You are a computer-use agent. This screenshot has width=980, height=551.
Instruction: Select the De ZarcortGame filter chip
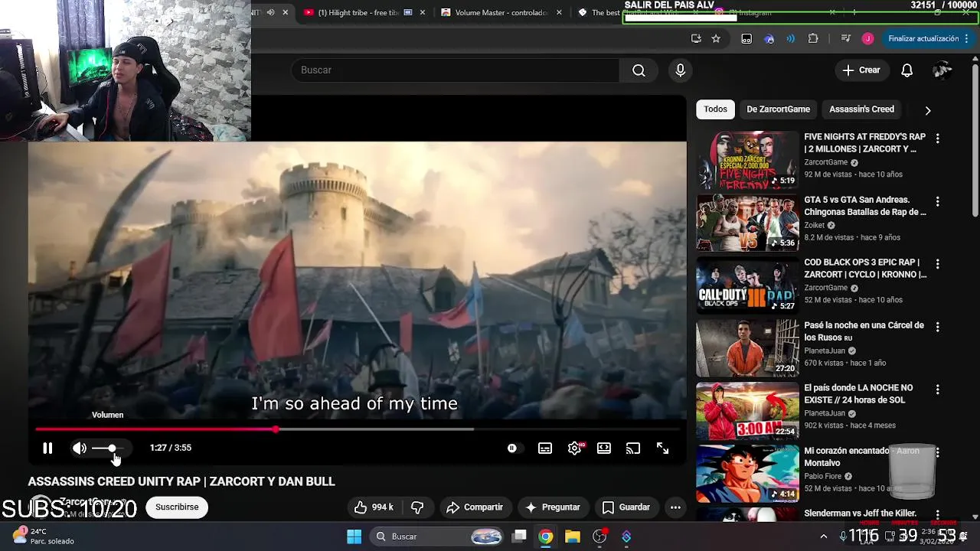pos(778,109)
